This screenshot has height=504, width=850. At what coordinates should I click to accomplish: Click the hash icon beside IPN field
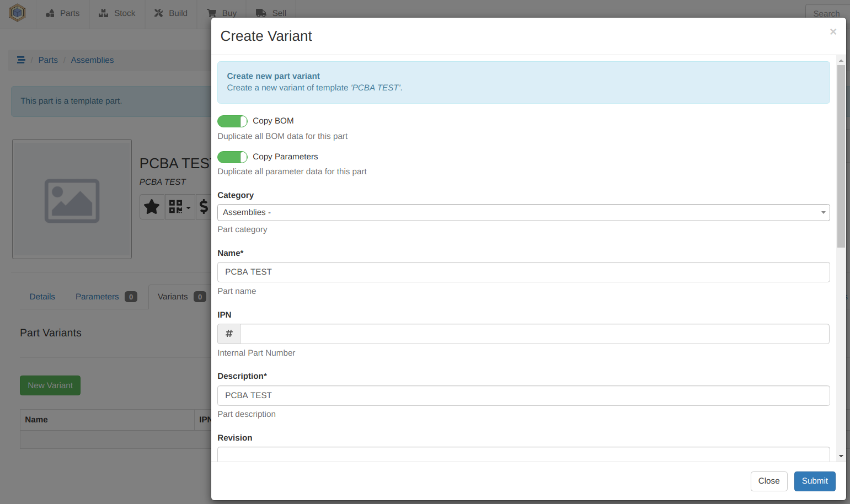coord(229,334)
